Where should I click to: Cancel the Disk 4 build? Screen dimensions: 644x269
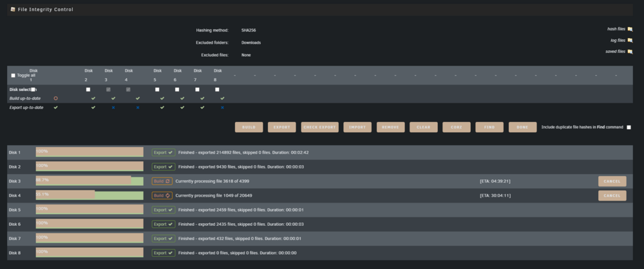tap(612, 196)
